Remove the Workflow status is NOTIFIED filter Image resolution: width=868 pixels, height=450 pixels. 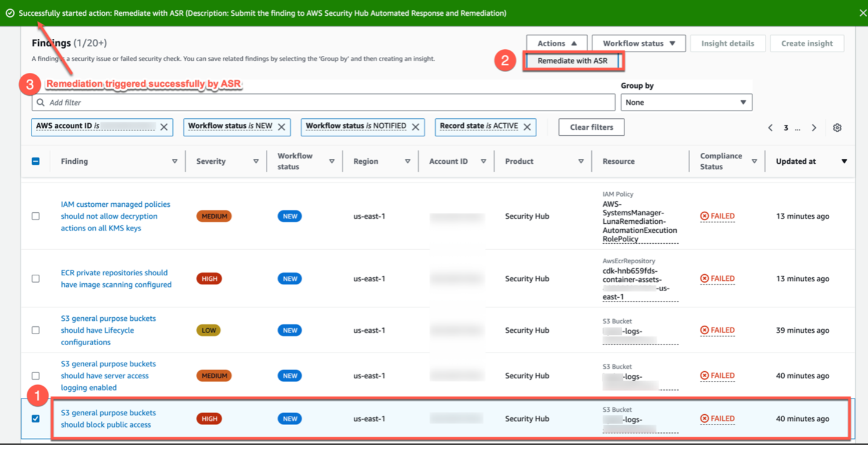(416, 127)
